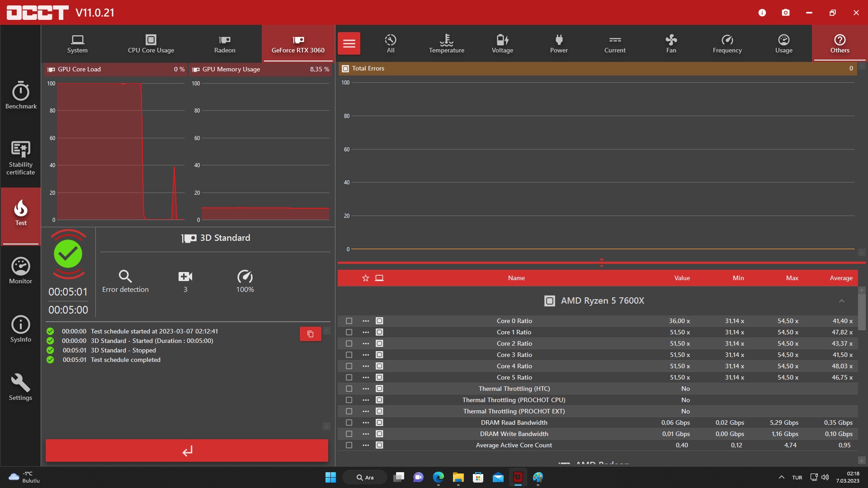Show Temperature sensors filter
The height and width of the screenshot is (488, 868).
pos(446,44)
